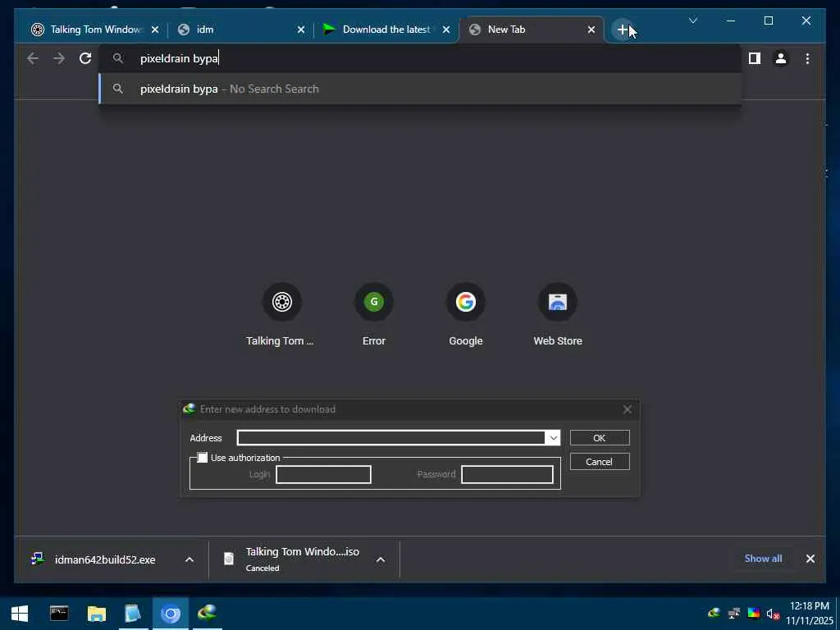The width and height of the screenshot is (840, 630).
Task: Close the Talking Tom Windows tab
Action: click(x=155, y=30)
